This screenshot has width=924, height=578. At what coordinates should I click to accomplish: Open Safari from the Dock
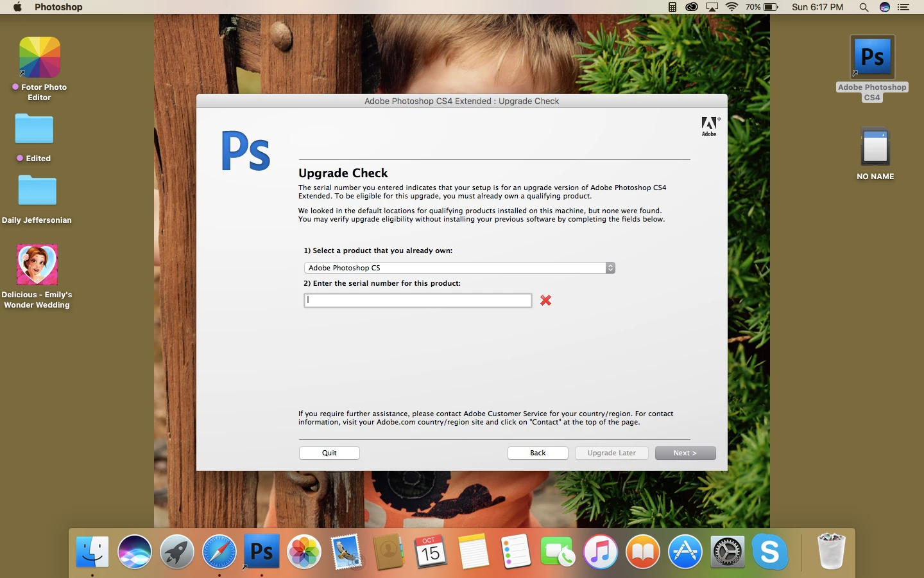[219, 552]
